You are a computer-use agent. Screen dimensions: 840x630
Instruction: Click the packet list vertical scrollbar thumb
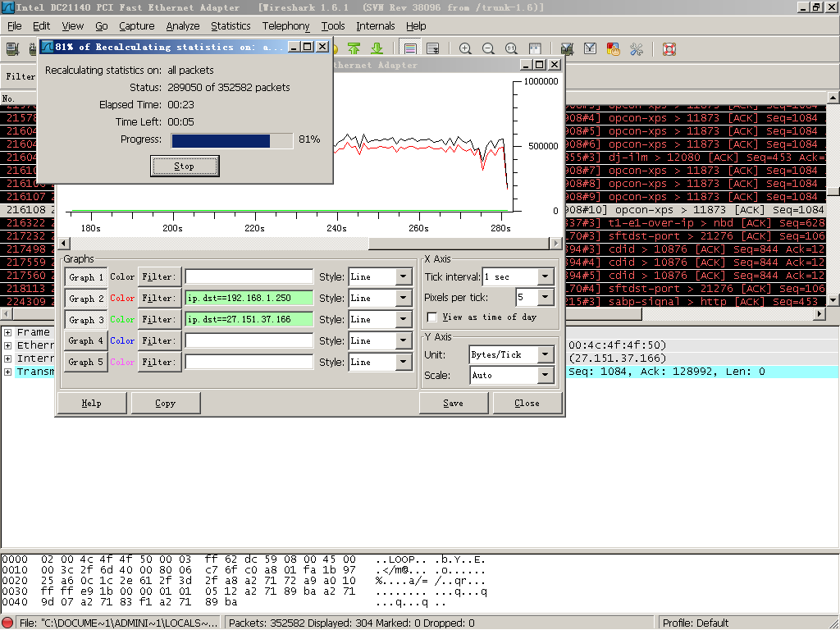[833, 191]
